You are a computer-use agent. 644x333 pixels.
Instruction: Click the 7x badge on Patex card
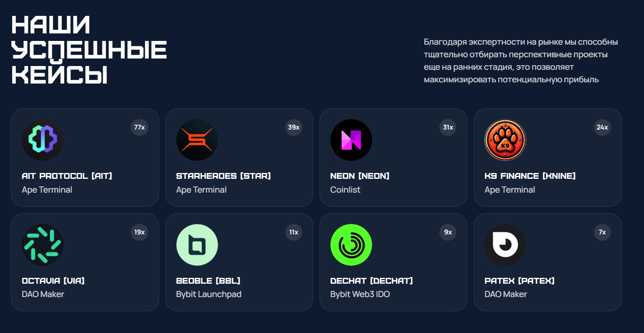pyautogui.click(x=602, y=232)
